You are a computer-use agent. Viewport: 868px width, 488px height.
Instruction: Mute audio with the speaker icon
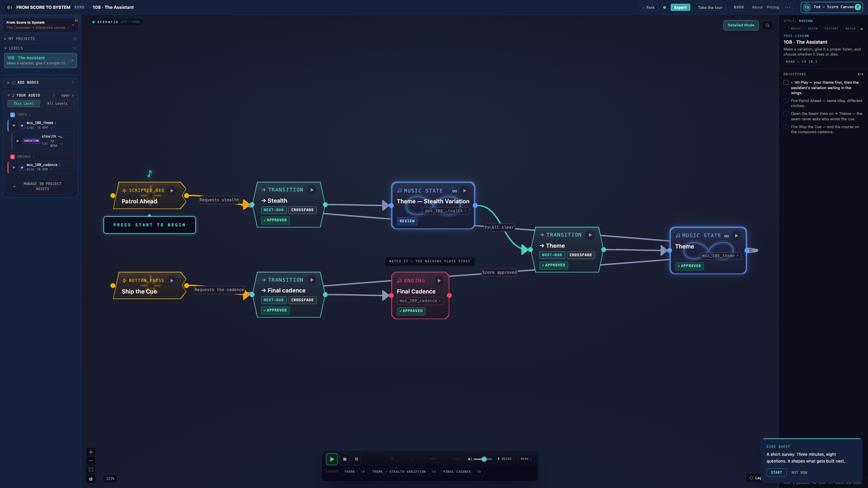(470, 459)
